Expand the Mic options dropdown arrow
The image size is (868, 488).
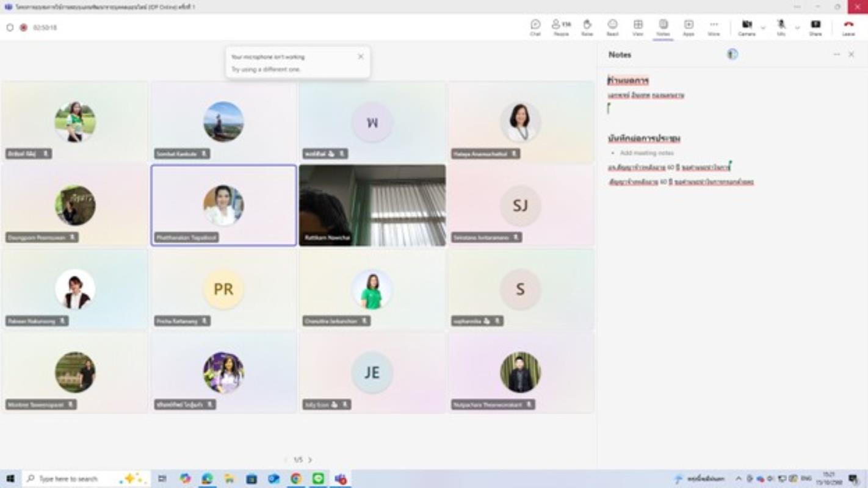797,28
